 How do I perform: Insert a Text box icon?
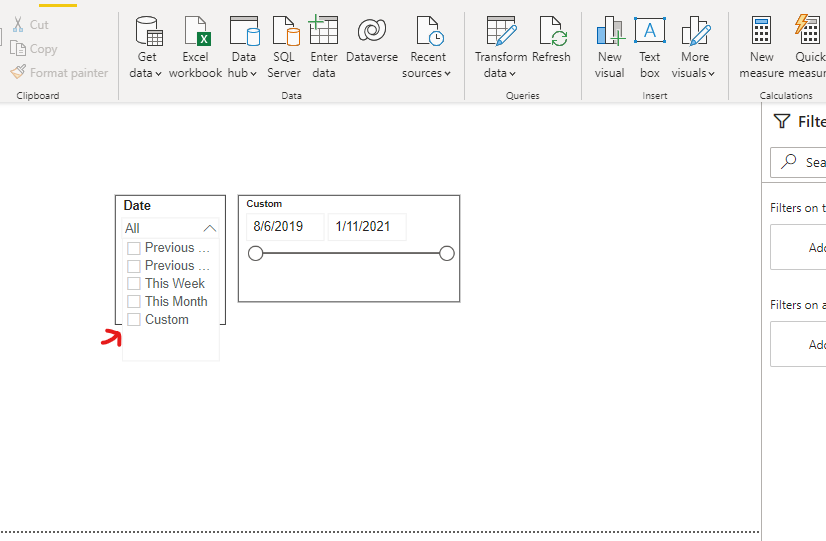(x=650, y=30)
